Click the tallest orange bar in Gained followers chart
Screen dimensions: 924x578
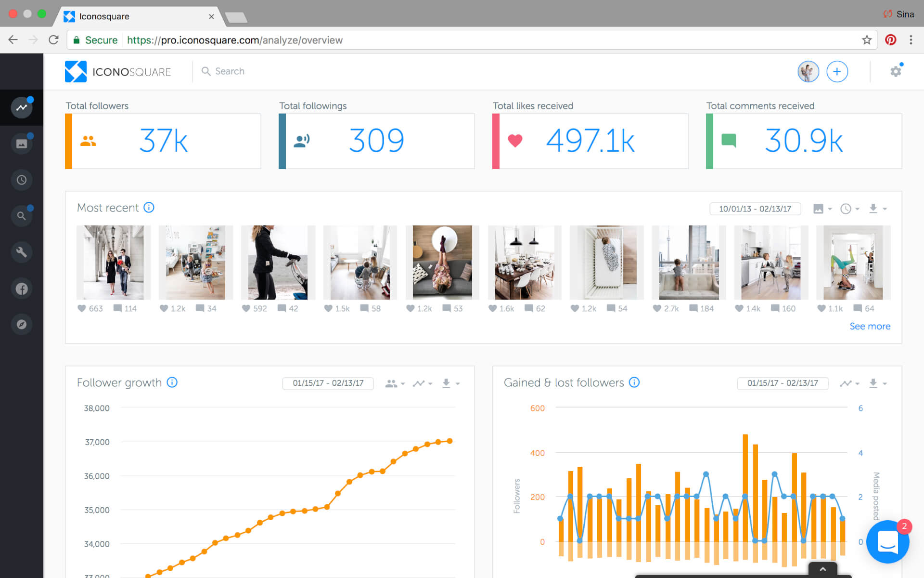[x=745, y=487]
